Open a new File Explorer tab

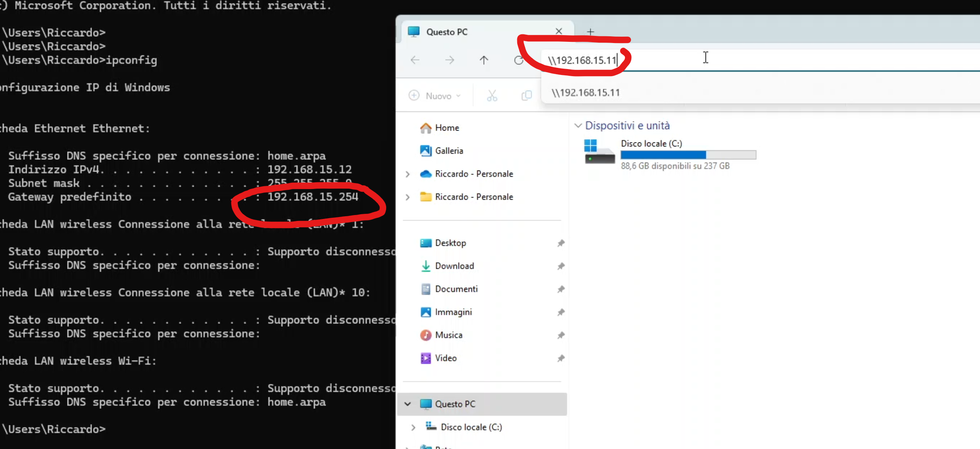tap(590, 32)
